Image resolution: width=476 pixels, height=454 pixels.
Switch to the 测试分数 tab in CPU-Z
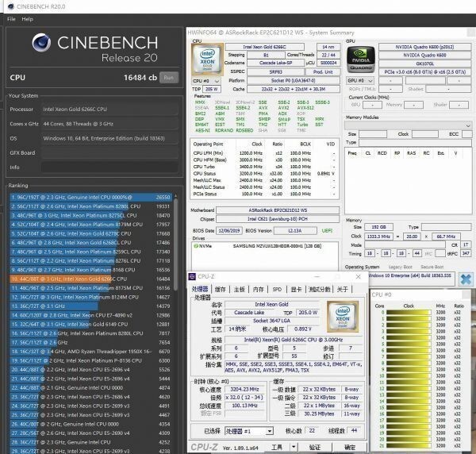coord(319,290)
